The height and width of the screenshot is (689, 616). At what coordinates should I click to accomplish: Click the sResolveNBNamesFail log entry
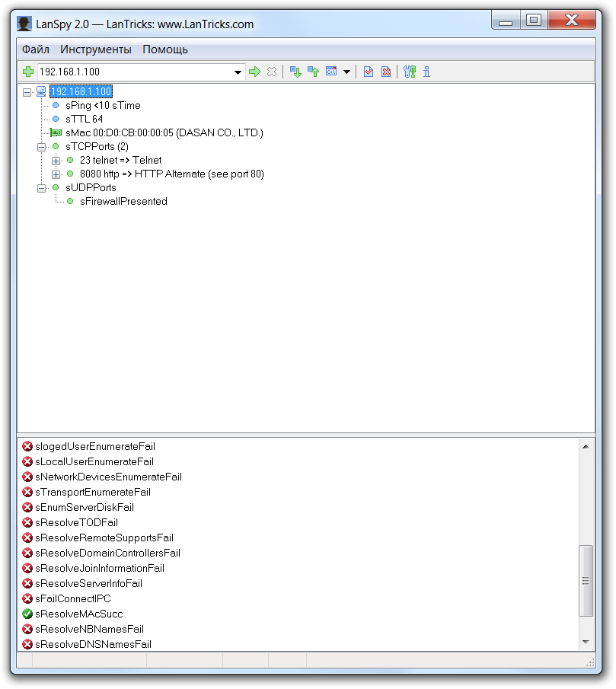90,630
